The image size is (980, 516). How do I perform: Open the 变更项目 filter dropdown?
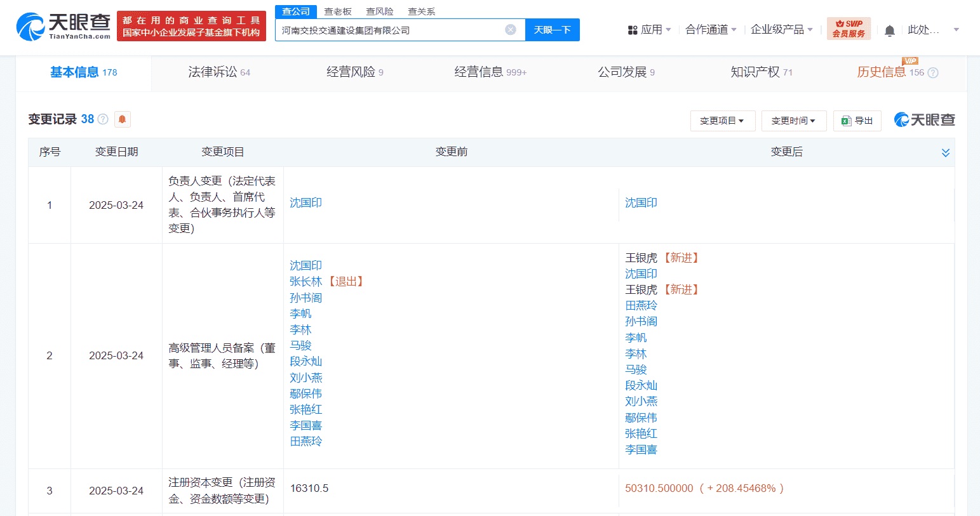(722, 121)
